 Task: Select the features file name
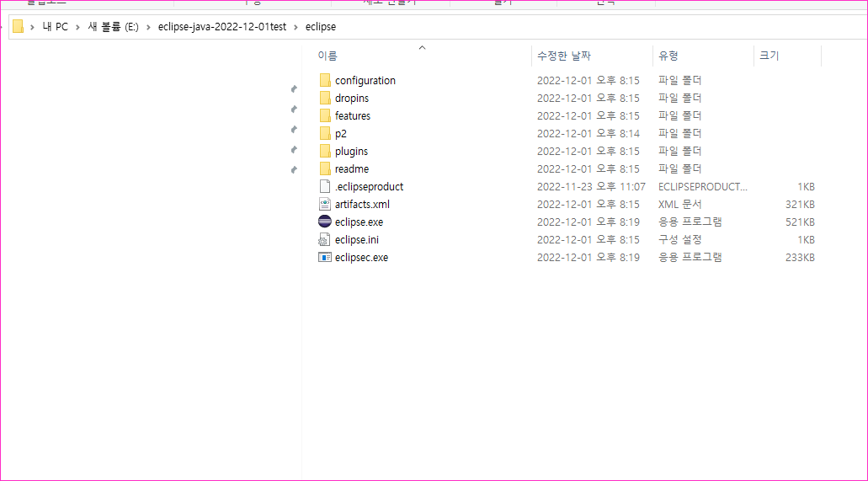click(353, 115)
